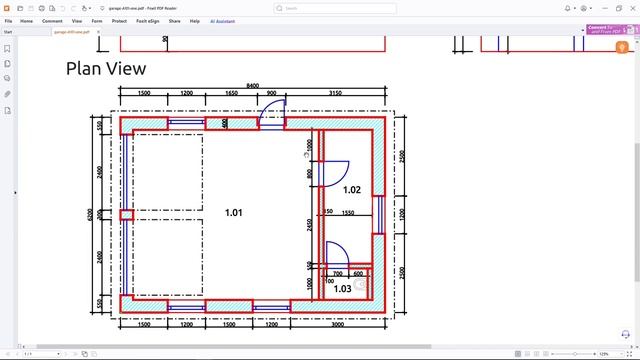Open the bottom document-properties sidebar icon
This screenshot has width=640, height=360.
(7, 111)
